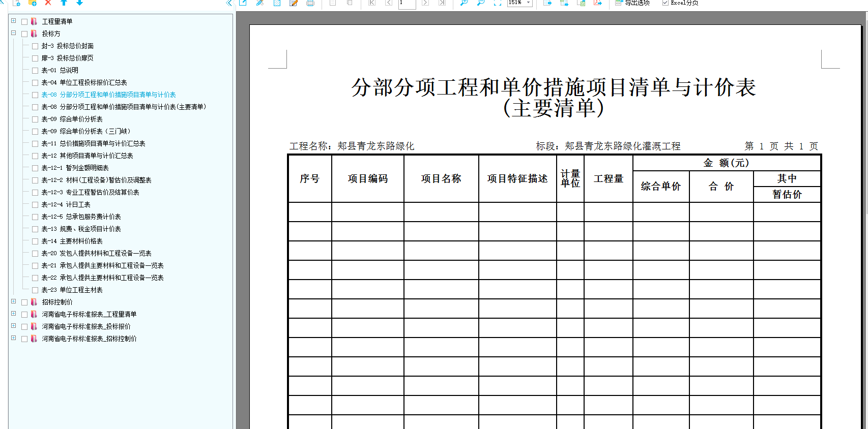Viewport: 868px width, 429px height.
Task: Select 表-21 承包人提供主要材料和工程设备一览表
Action: pos(102,266)
